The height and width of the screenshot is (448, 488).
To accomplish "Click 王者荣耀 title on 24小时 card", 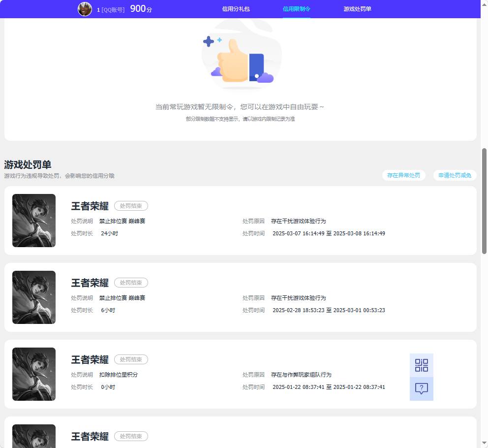I will click(x=90, y=206).
